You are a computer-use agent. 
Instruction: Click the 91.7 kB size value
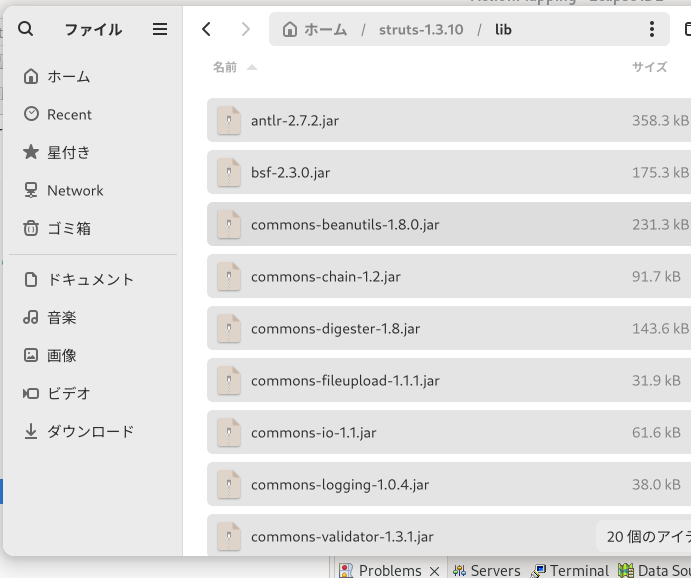point(656,276)
